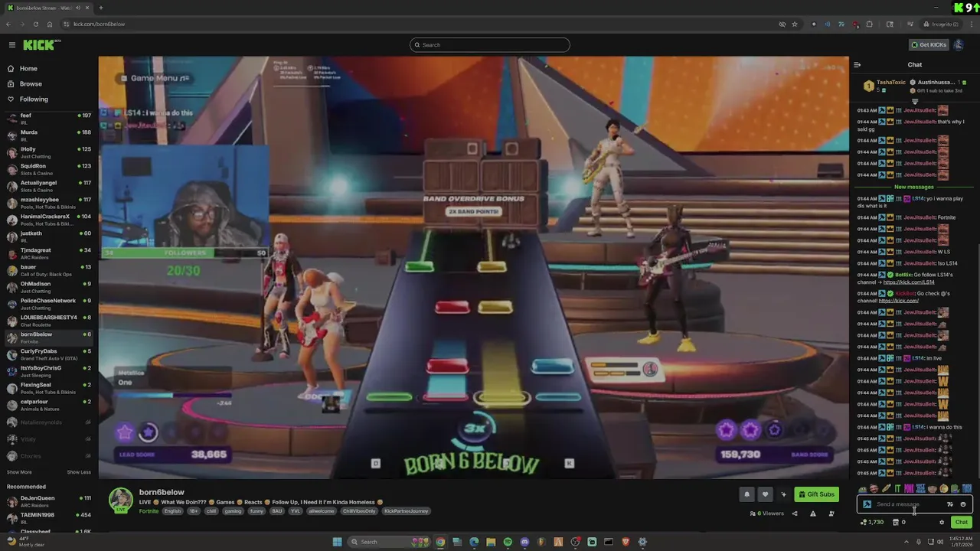
Task: Click the translate icon in chat input
Action: (x=950, y=504)
